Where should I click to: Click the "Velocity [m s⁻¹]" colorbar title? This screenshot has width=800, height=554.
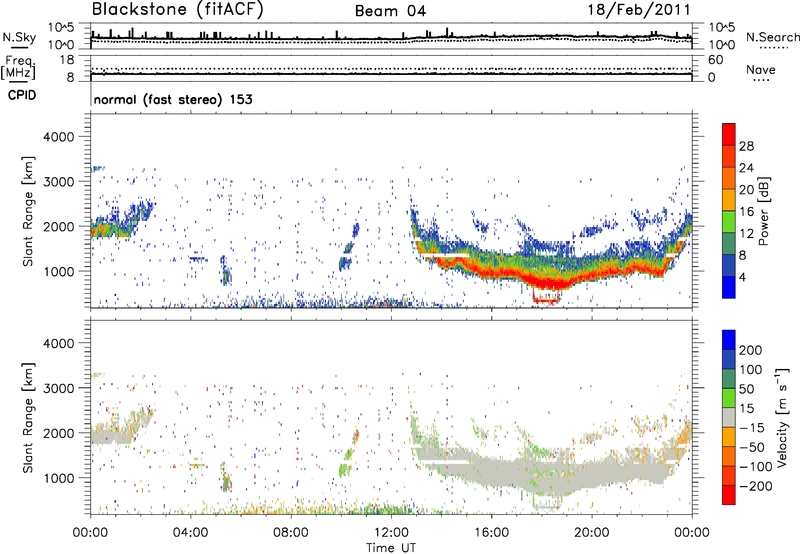tap(782, 417)
